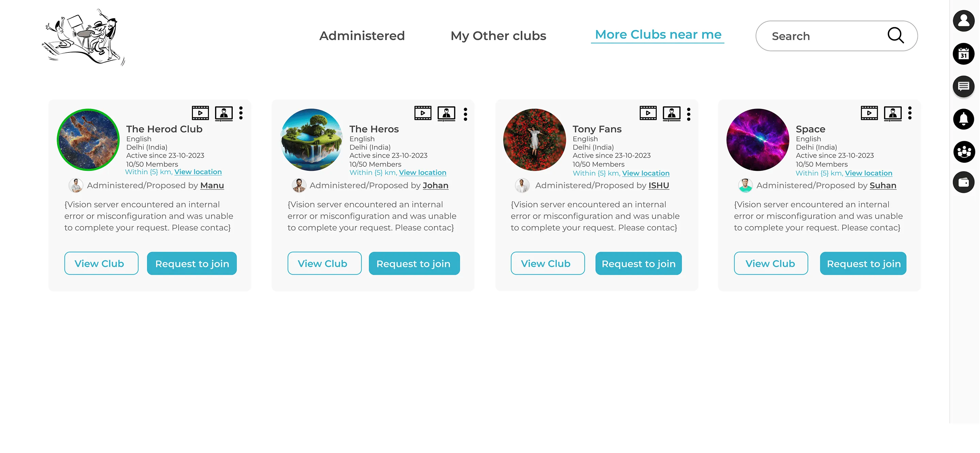Screen dimensions: 980x453
Task: Select the Administered tab
Action: 362,35
